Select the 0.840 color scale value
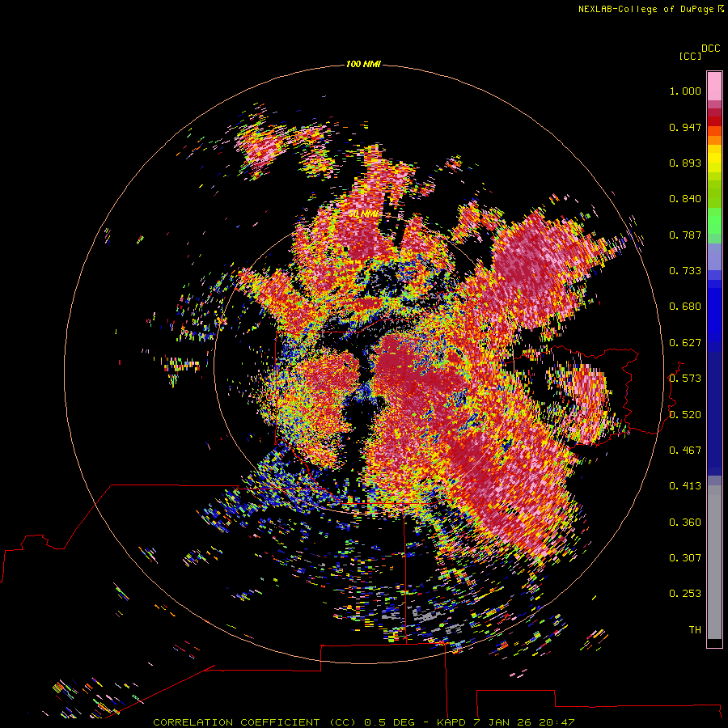Viewport: 728px width, 728px height. coord(685,199)
